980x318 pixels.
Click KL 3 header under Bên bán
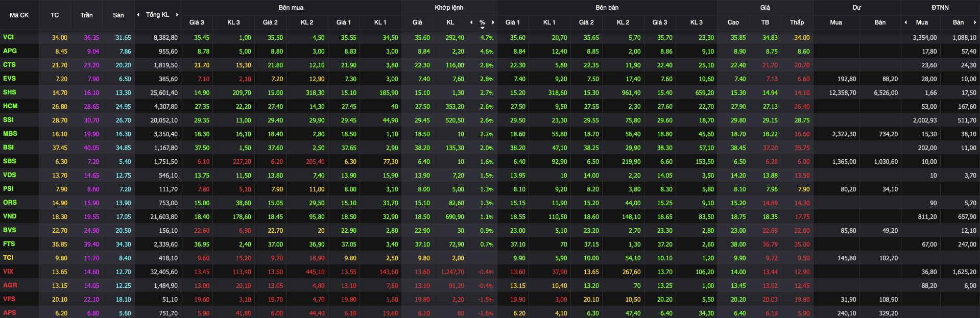(697, 22)
